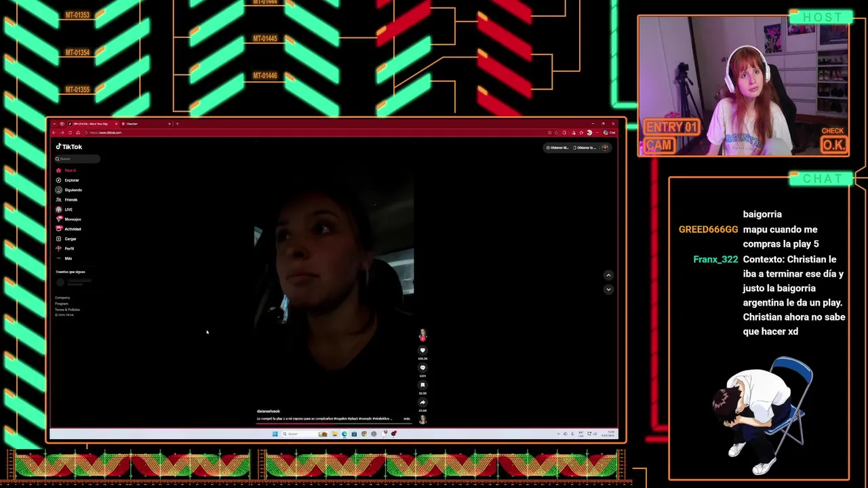Viewport: 868px width, 488px height.
Task: Open the sound disc avatar
Action: pyautogui.click(x=422, y=420)
